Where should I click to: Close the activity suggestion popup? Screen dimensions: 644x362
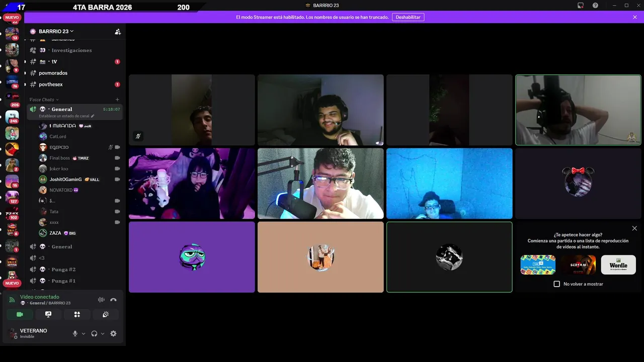[634, 228]
